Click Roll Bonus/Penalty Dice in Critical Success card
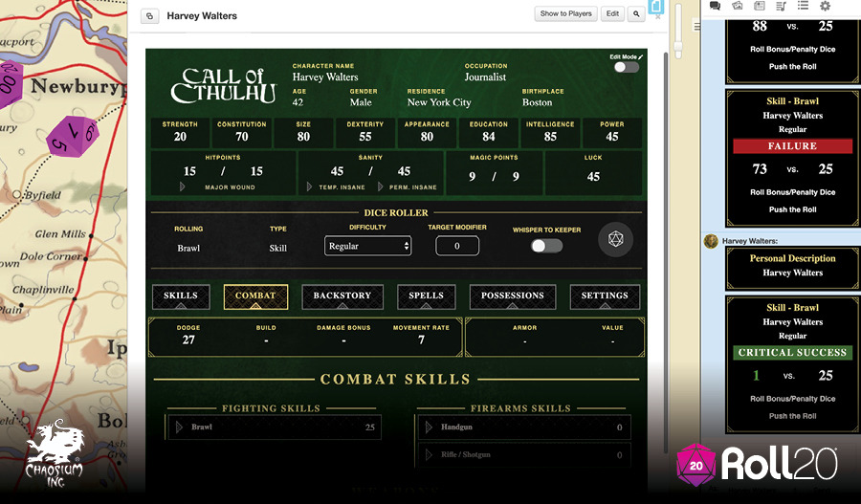 [792, 399]
